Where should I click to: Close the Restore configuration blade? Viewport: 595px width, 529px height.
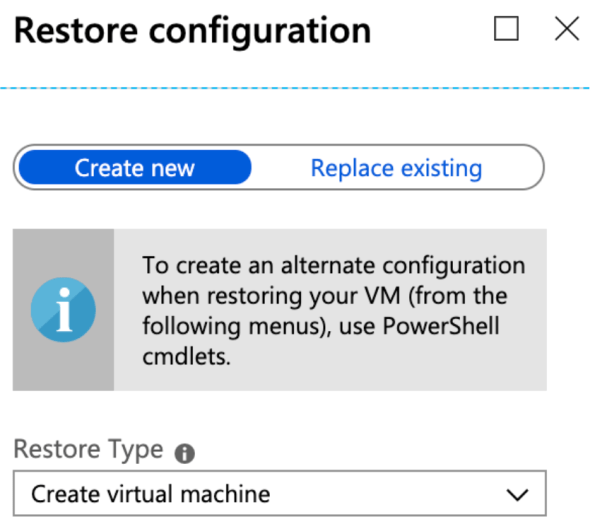(567, 28)
